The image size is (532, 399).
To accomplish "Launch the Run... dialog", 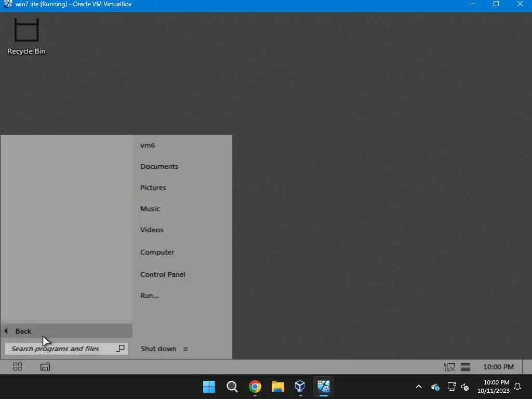I will coord(150,296).
